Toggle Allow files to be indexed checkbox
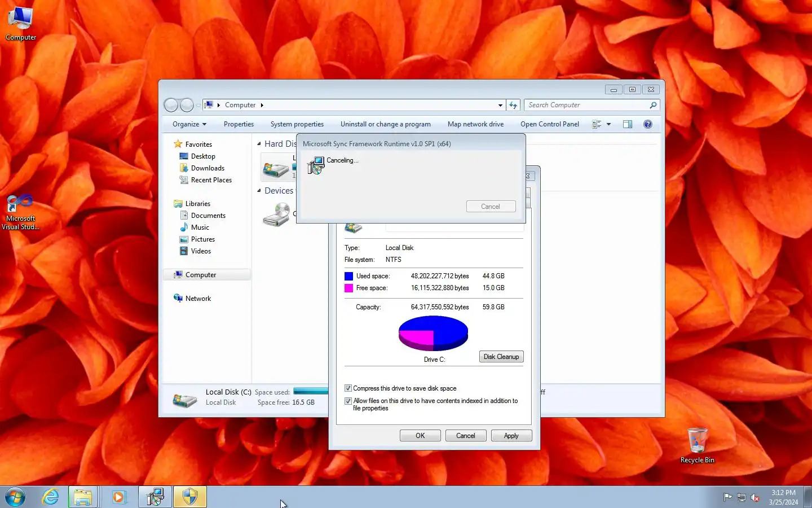Screen dimensions: 812x508 pyautogui.click(x=348, y=401)
